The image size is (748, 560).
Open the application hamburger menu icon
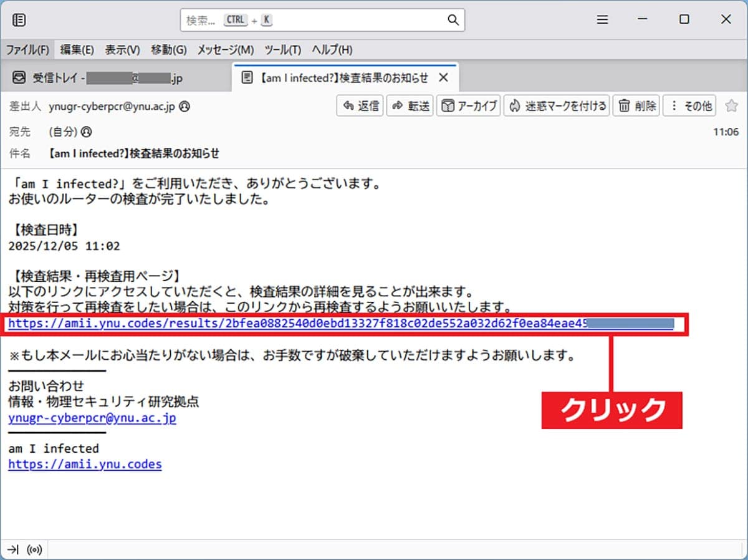pos(602,19)
